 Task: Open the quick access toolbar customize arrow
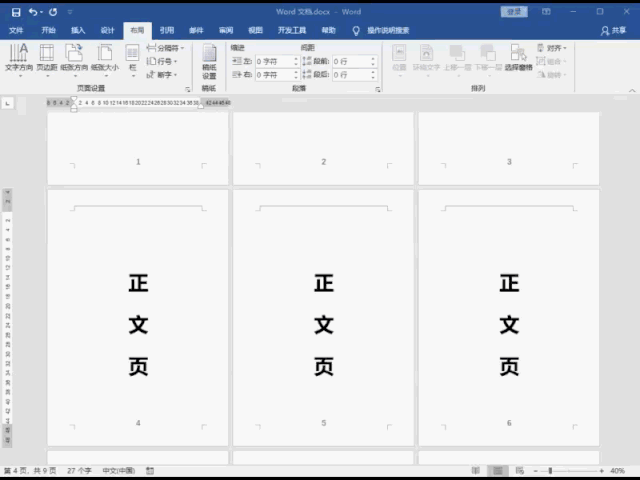[70, 12]
